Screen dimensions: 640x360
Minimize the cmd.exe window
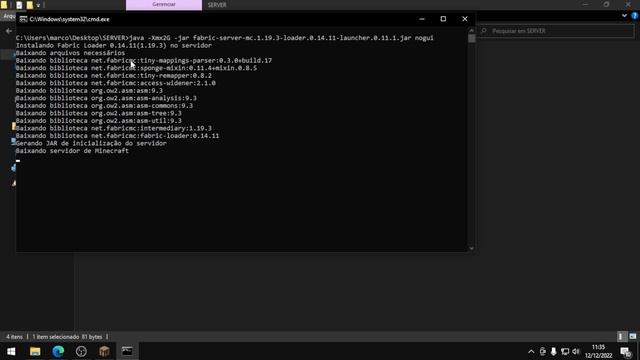[422, 19]
